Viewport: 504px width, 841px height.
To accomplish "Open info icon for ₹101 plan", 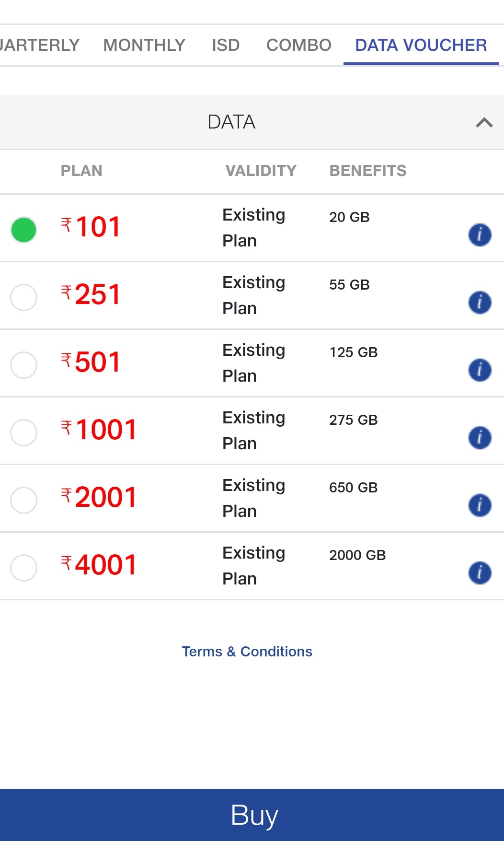I will pos(480,235).
